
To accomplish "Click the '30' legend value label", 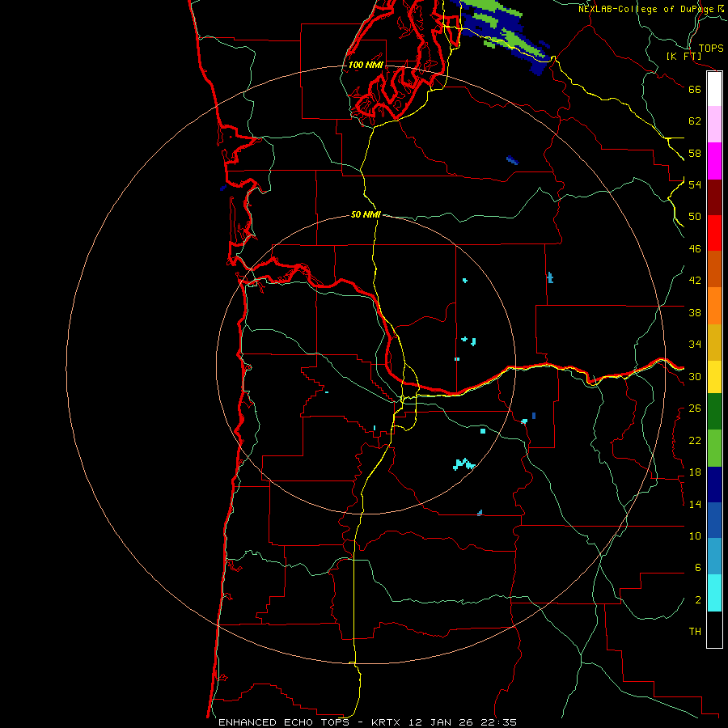I will [695, 376].
